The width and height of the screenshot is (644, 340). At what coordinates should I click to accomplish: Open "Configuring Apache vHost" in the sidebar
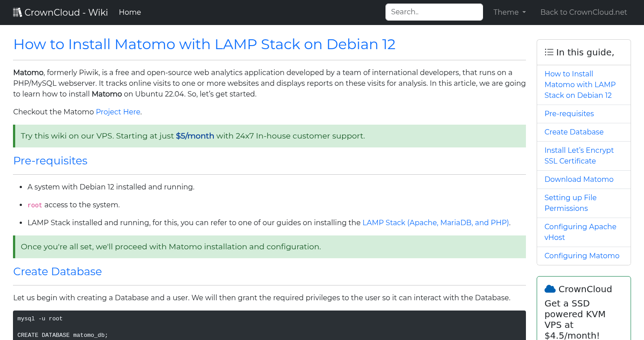coord(580,232)
